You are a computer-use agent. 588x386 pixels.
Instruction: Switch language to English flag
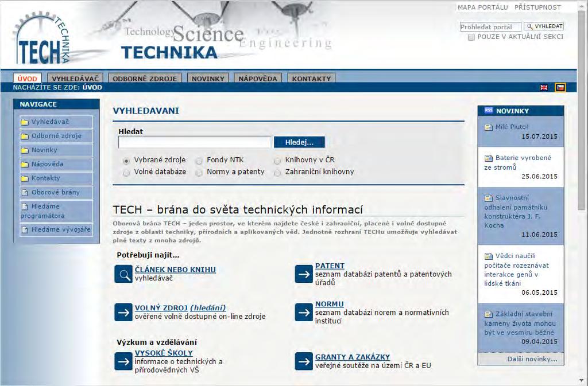(x=544, y=88)
